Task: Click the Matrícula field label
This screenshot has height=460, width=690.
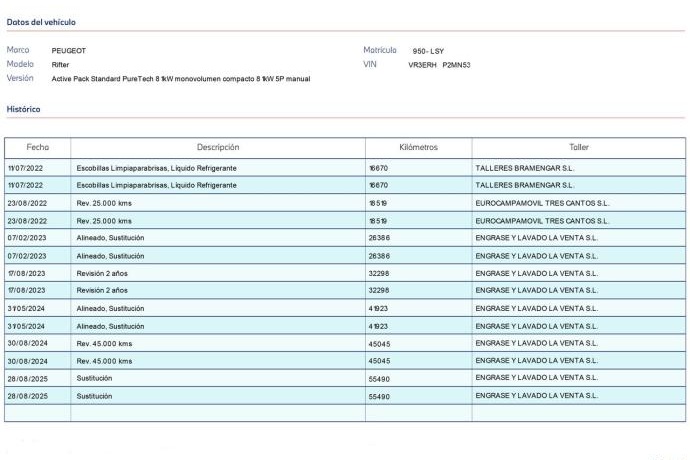Action: (380, 49)
